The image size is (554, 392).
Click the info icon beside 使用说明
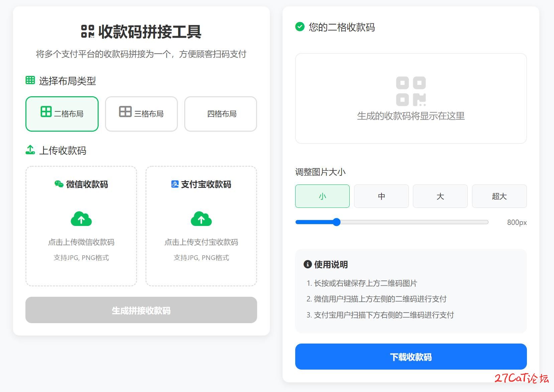point(307,264)
